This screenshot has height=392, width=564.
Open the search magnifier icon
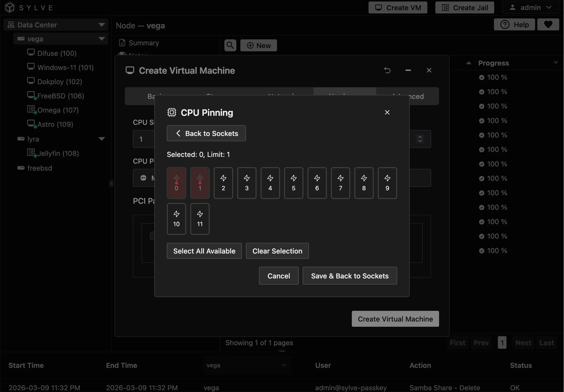point(230,45)
